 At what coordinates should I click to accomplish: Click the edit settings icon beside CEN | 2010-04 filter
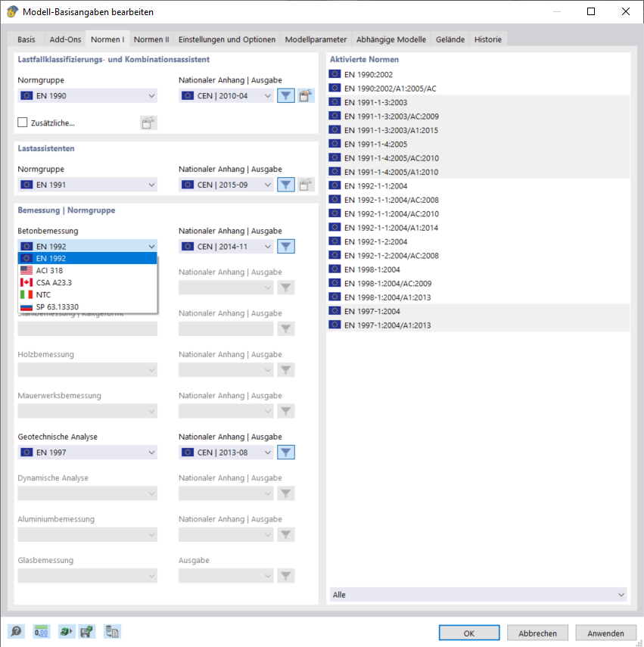point(306,96)
